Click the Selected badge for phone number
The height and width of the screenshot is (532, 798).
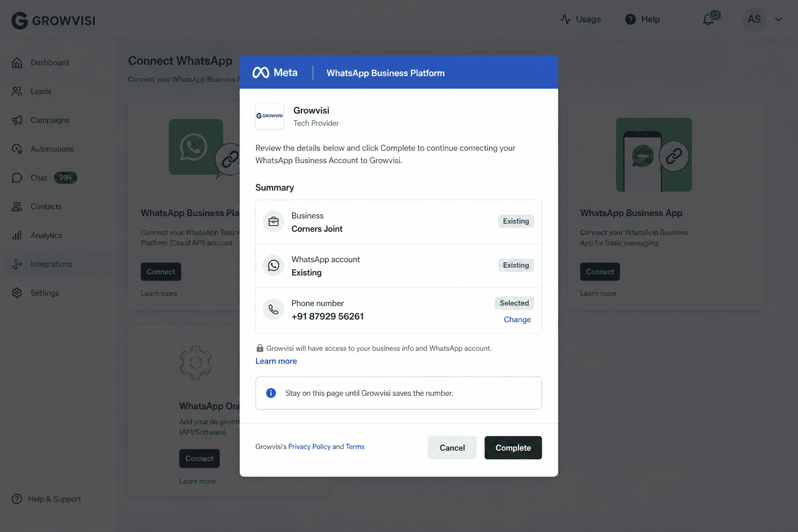click(x=514, y=303)
